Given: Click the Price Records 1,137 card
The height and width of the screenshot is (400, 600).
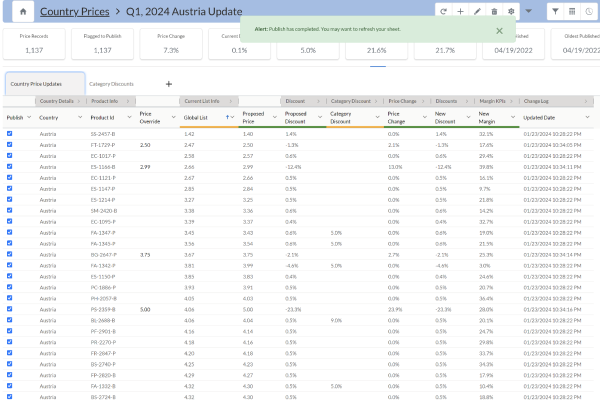Looking at the screenshot, I should [x=34, y=44].
